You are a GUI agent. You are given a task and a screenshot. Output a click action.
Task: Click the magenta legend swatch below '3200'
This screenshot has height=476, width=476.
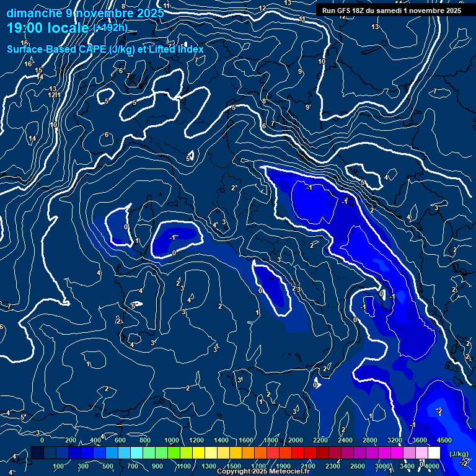[397, 452]
